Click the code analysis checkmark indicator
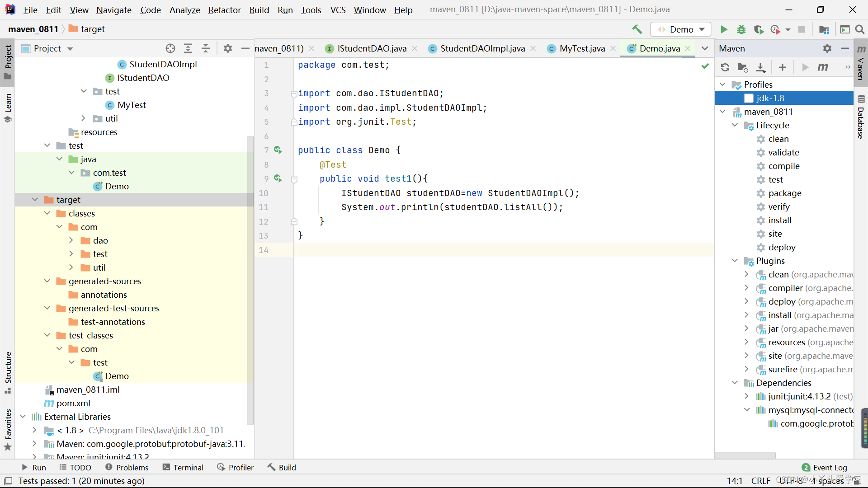 click(x=705, y=66)
